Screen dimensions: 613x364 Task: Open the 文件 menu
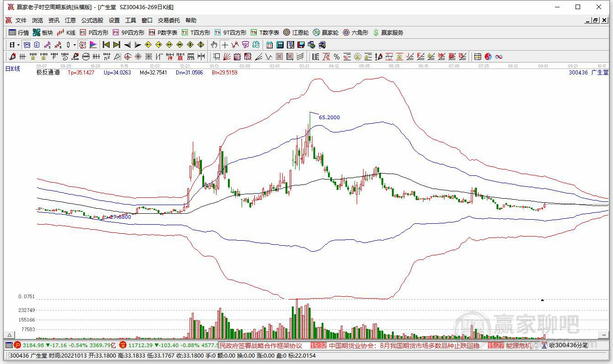(21, 21)
